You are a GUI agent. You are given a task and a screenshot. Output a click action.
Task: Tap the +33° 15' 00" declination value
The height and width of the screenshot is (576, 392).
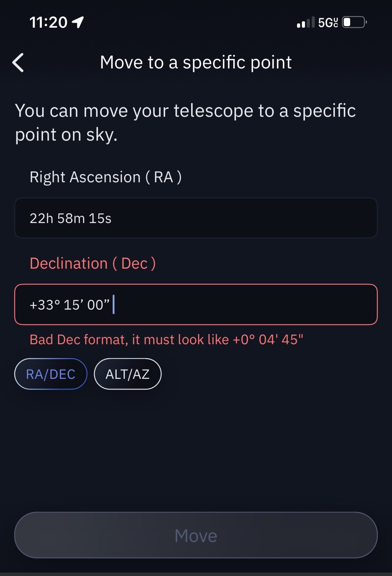tap(69, 305)
